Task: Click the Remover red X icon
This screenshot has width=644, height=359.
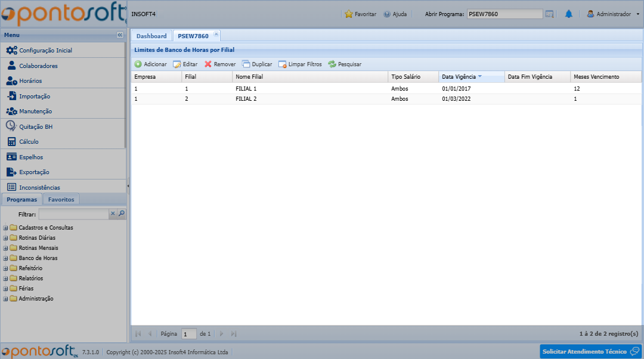Action: pyautogui.click(x=208, y=64)
